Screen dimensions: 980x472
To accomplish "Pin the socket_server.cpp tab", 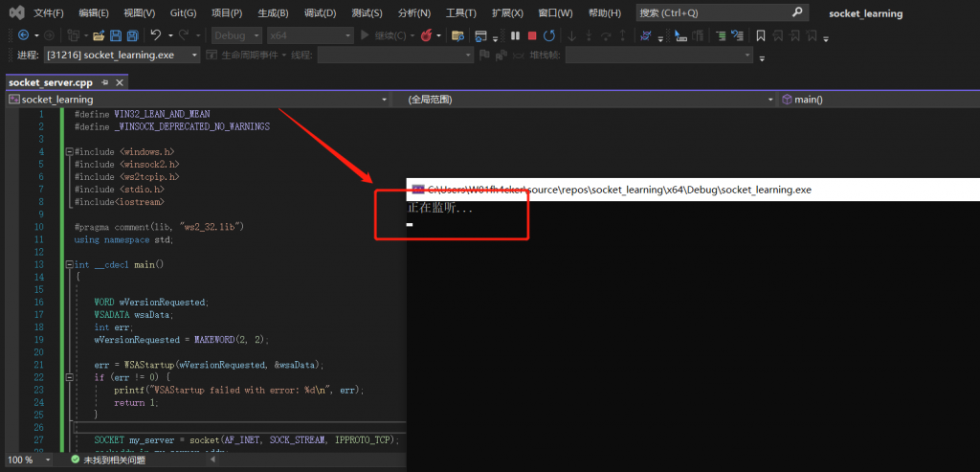I will 105,82.
